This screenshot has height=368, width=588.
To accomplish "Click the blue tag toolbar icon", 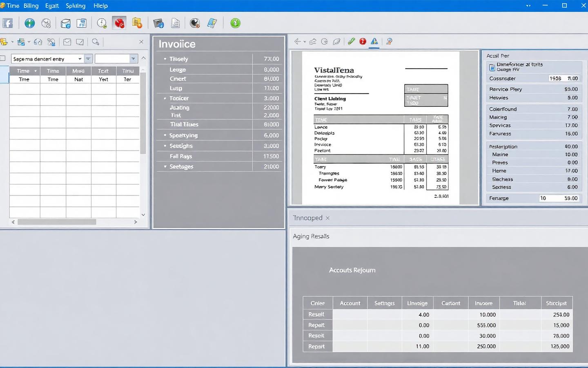I will tap(212, 23).
